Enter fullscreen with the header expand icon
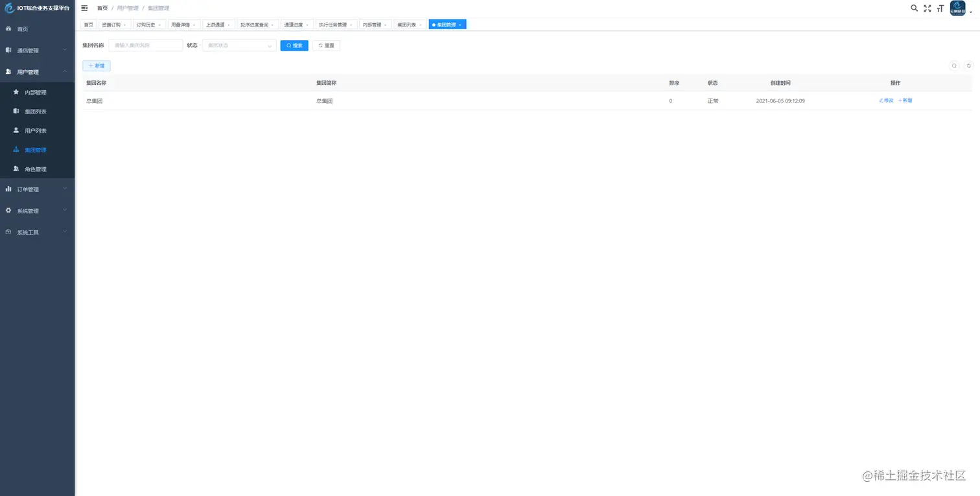Screen dimensions: 980x496 click(x=927, y=8)
